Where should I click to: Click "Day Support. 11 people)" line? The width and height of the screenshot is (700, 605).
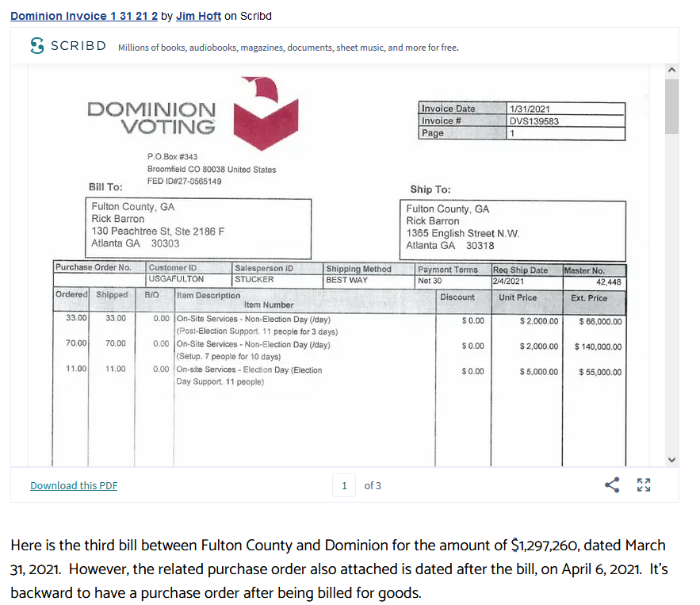pyautogui.click(x=220, y=381)
